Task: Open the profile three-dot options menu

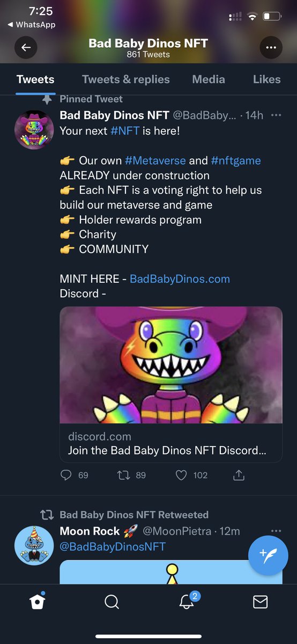Action: pyautogui.click(x=271, y=48)
